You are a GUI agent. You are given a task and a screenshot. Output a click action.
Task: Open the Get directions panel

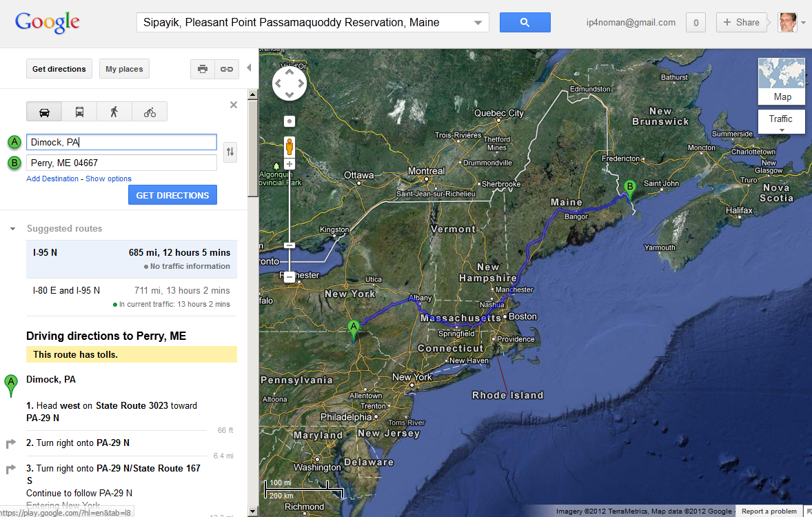tap(59, 68)
